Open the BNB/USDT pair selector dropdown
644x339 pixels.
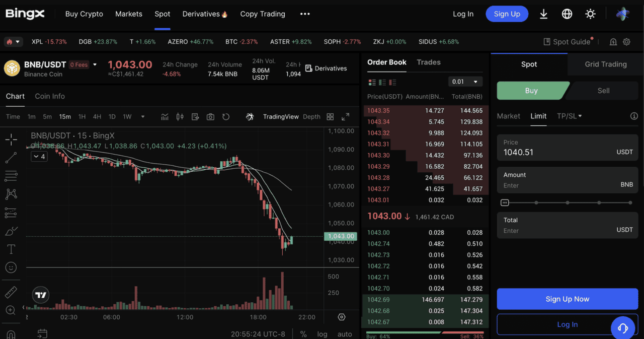[95, 64]
